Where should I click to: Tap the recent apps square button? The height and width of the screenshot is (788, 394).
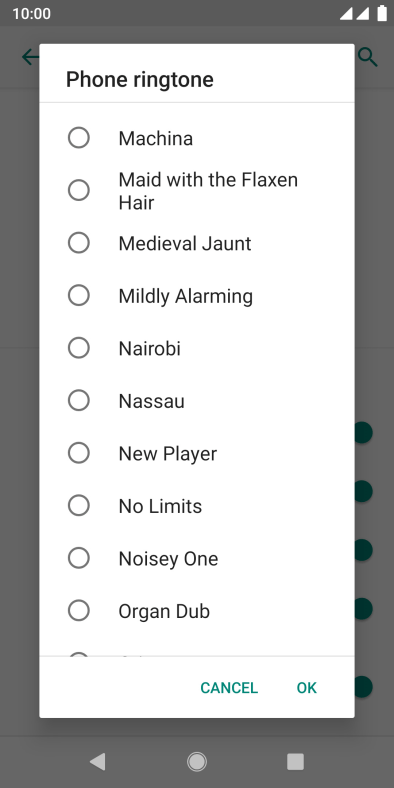(x=296, y=762)
